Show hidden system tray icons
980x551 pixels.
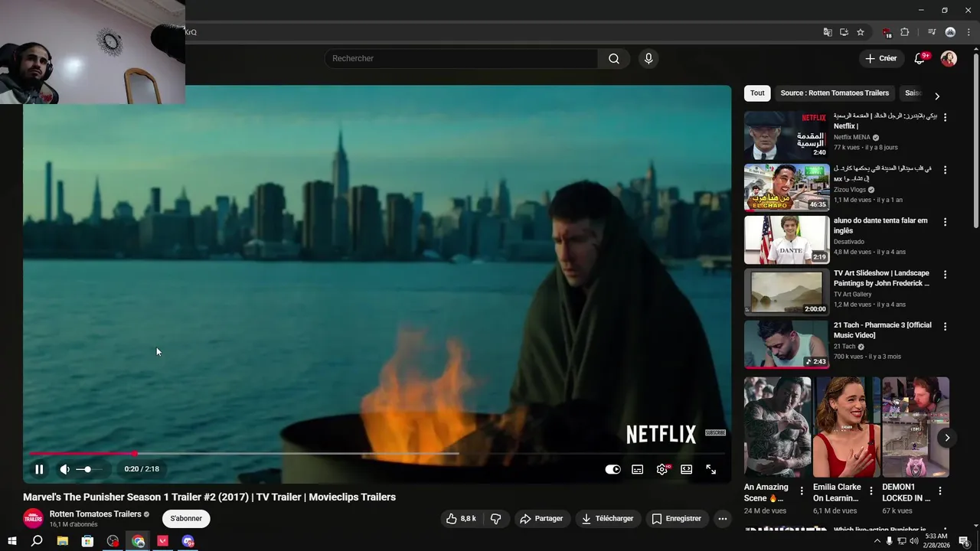click(x=877, y=541)
